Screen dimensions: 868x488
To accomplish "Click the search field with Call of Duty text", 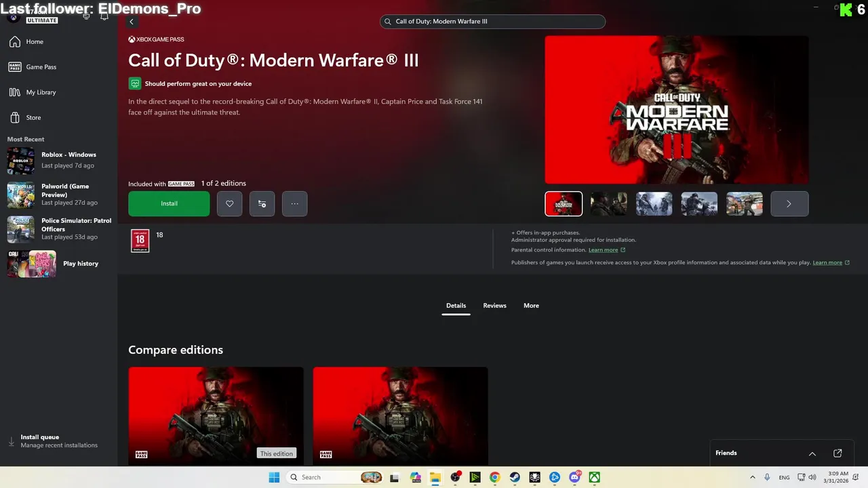I will click(x=492, y=22).
